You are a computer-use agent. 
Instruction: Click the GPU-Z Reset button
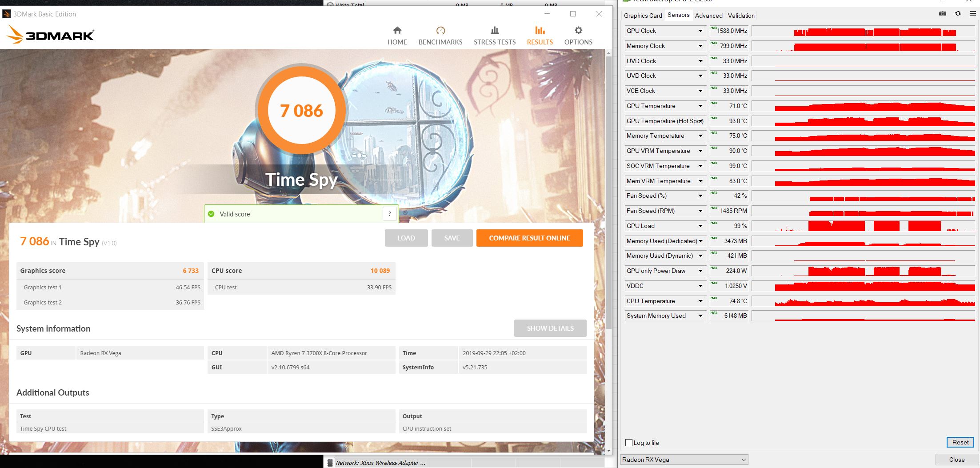(960, 442)
